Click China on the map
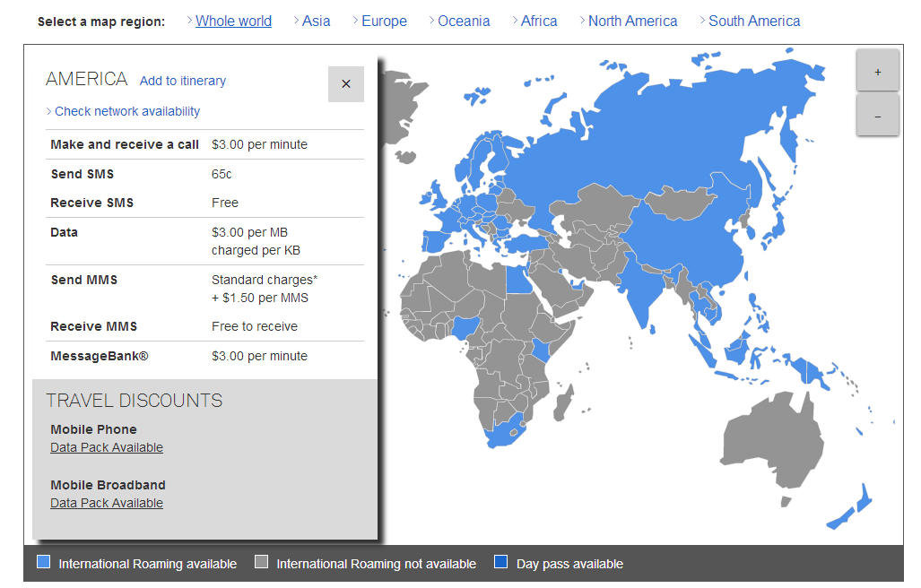The height and width of the screenshot is (588, 921). coord(691,242)
